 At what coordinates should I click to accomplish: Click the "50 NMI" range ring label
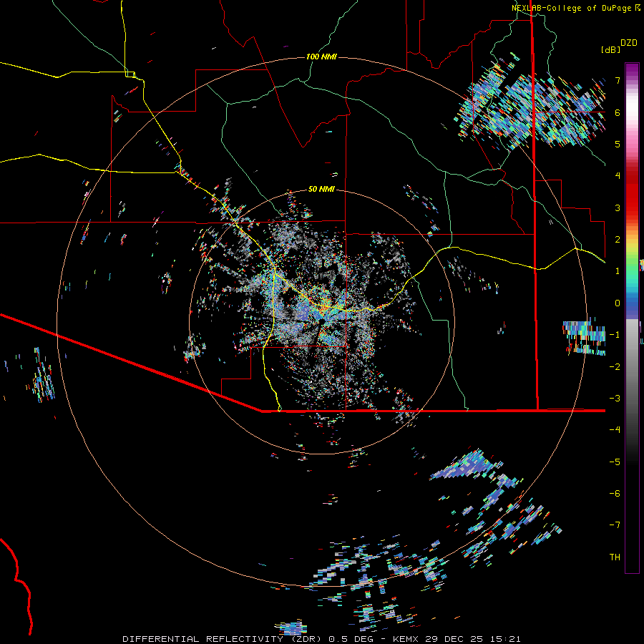[321, 189]
